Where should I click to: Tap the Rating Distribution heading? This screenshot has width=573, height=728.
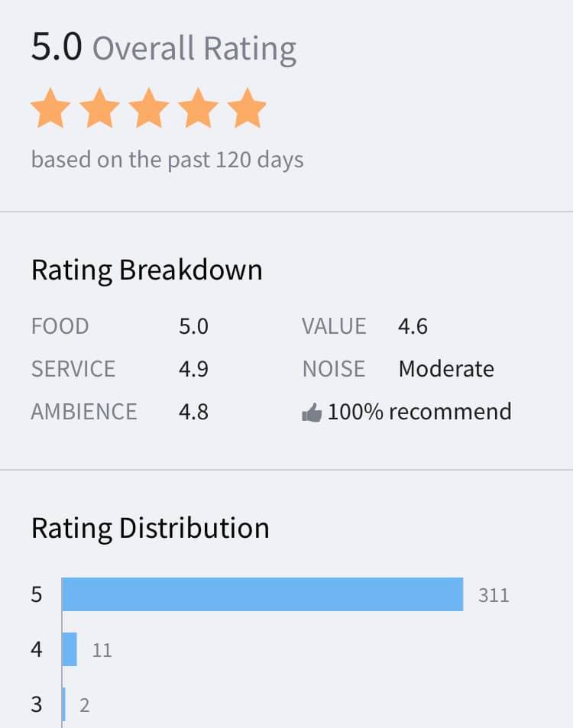[150, 528]
